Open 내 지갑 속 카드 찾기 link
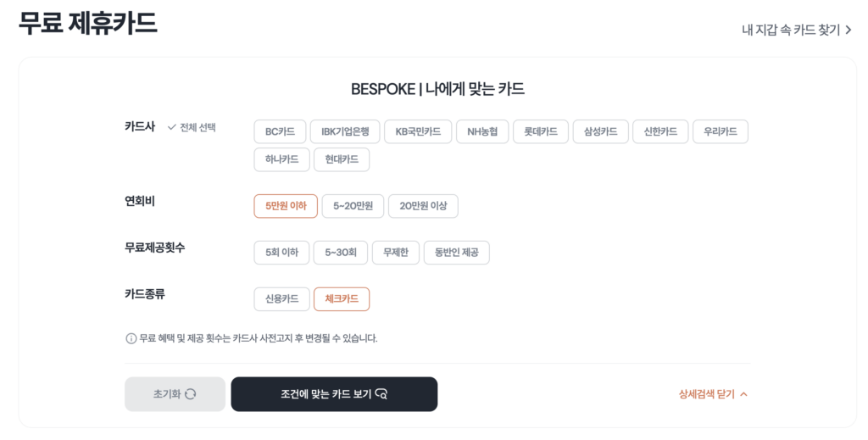 [x=796, y=30]
